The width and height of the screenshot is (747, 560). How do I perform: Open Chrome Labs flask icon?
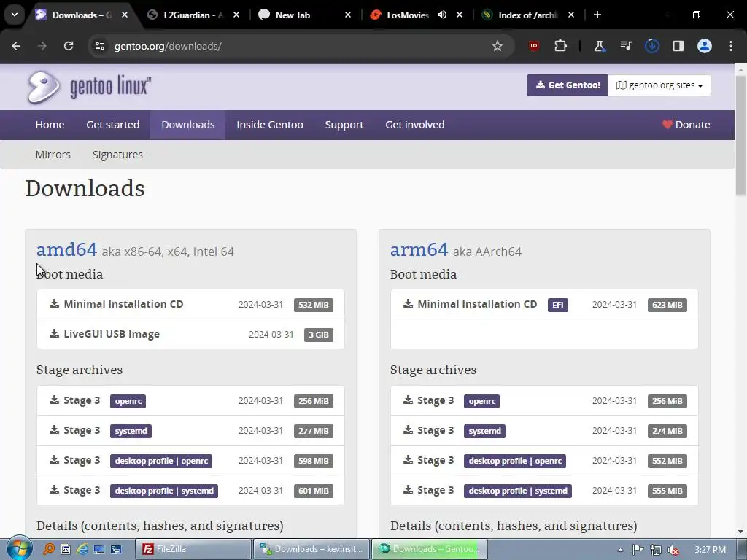click(600, 46)
